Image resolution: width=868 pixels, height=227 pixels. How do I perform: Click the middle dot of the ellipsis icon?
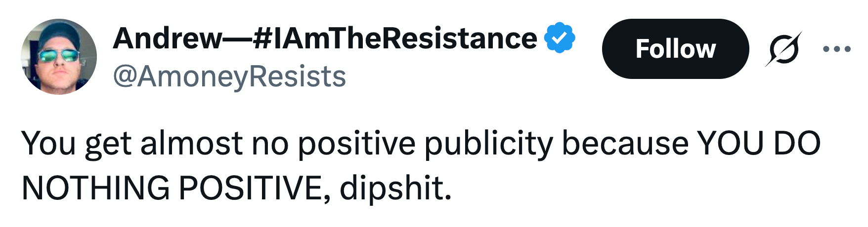836,49
